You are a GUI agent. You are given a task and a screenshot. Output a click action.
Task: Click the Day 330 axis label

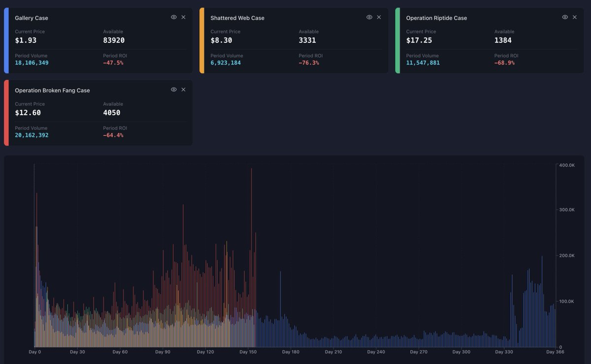click(504, 352)
